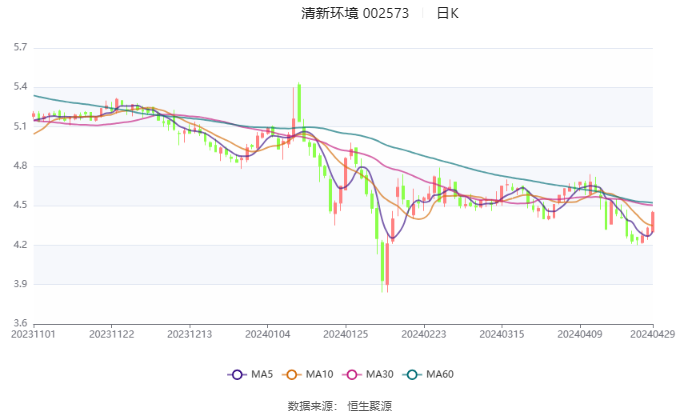680x413 pixels.
Task: Click the 4.5 price axis label
Action: (20, 205)
